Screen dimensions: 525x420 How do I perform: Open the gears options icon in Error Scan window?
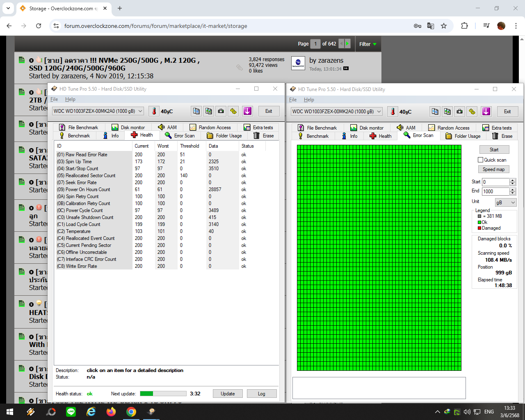472,112
